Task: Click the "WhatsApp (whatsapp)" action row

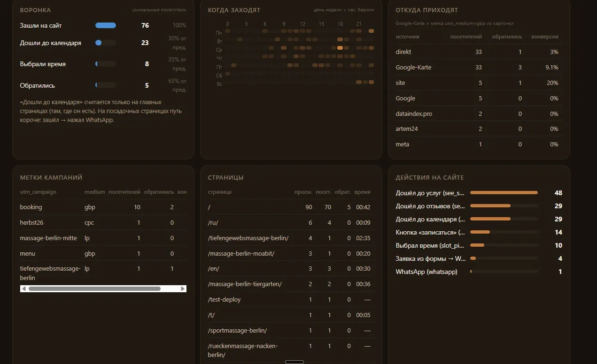Action: pos(479,272)
